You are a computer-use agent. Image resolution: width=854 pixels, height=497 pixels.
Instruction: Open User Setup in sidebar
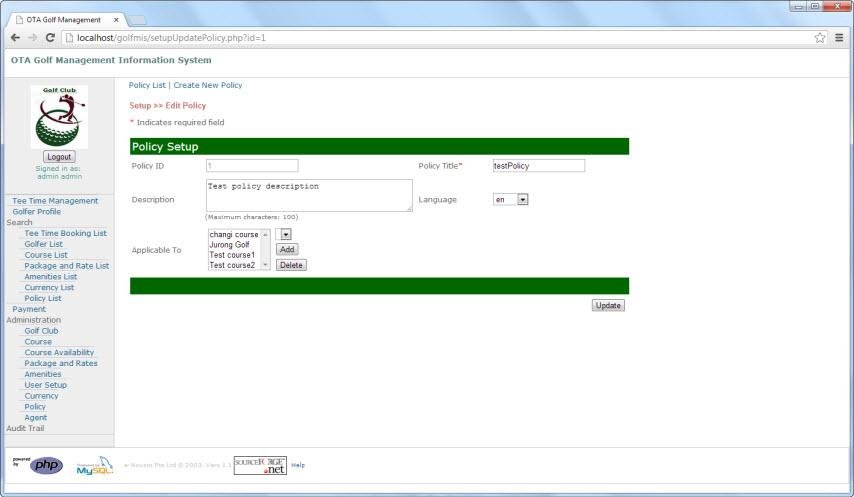[x=45, y=385]
